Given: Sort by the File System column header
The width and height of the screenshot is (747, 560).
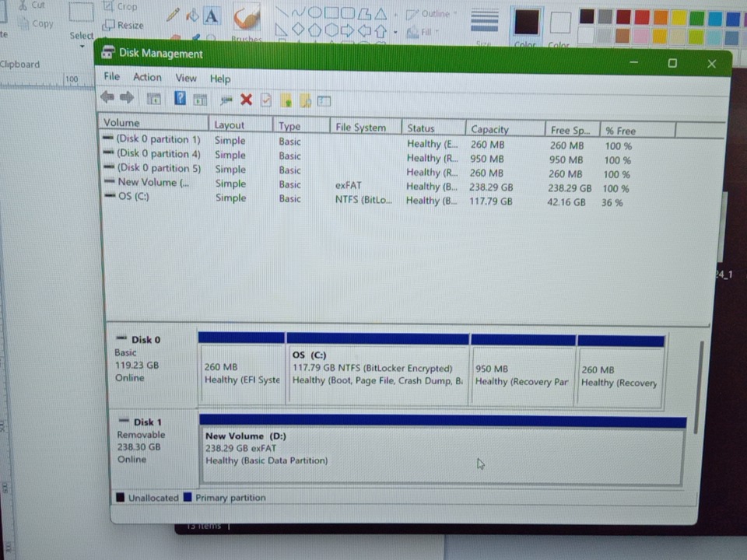Looking at the screenshot, I should point(366,127).
